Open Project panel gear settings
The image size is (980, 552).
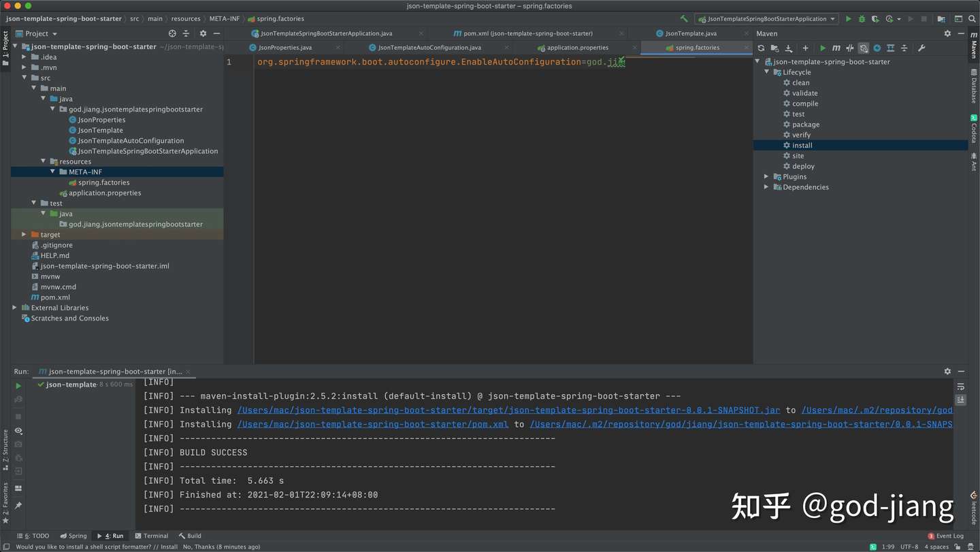tap(203, 33)
